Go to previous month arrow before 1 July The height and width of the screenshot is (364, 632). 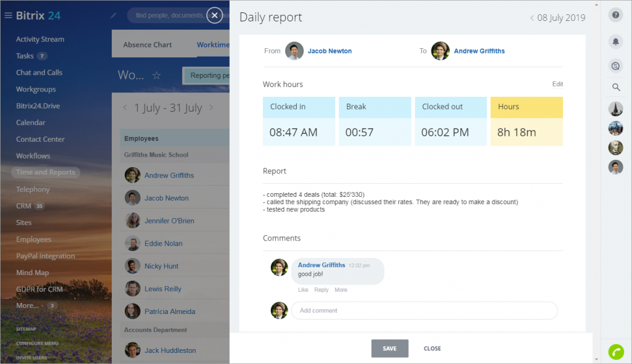tap(125, 107)
